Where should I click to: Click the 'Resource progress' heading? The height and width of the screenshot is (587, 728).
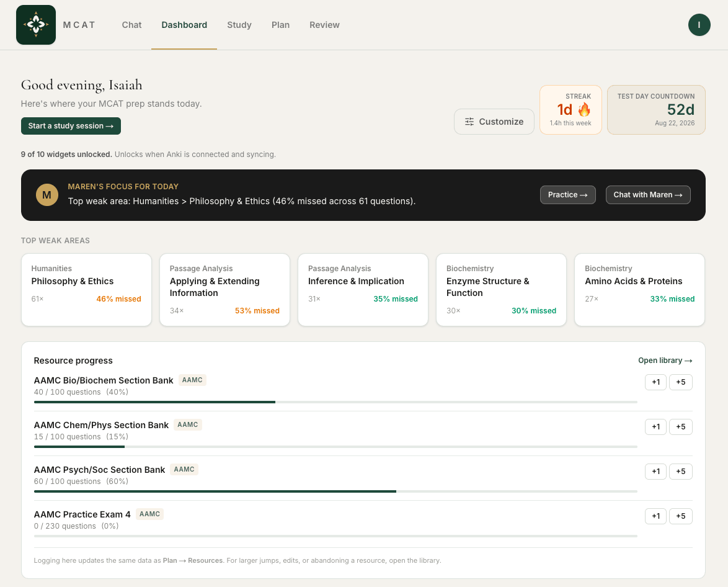(73, 360)
